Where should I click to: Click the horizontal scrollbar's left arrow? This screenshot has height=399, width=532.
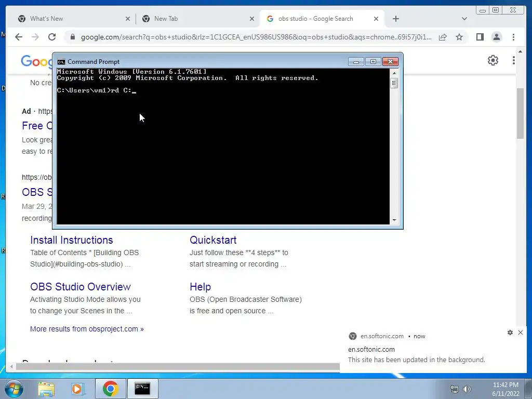[11, 366]
